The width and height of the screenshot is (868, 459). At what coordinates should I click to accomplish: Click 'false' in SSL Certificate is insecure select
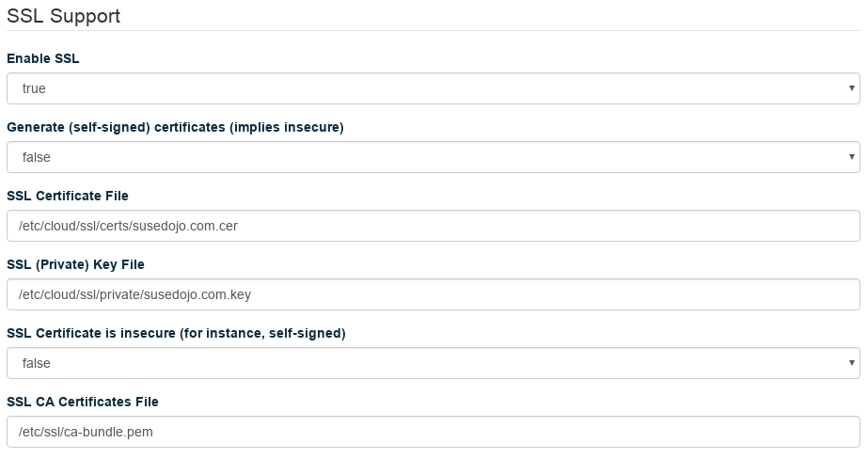(37, 363)
